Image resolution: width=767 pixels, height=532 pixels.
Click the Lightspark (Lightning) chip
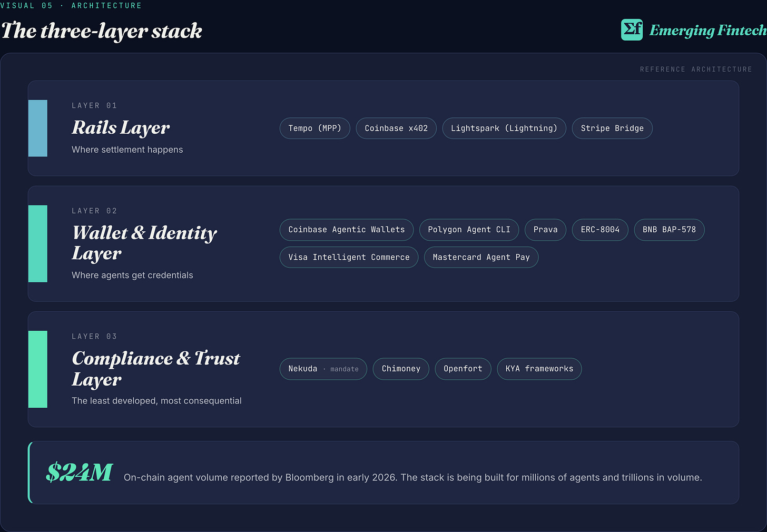pos(504,129)
